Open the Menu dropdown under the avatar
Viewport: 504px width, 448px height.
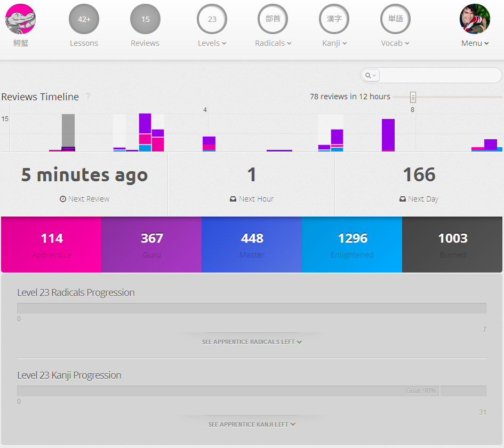tap(475, 43)
